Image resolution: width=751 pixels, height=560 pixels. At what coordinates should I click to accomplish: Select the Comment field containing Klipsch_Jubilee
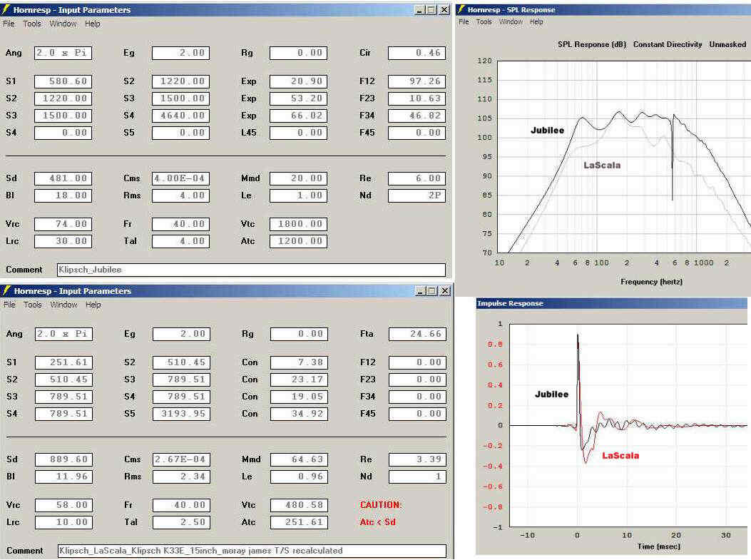pyautogui.click(x=251, y=270)
